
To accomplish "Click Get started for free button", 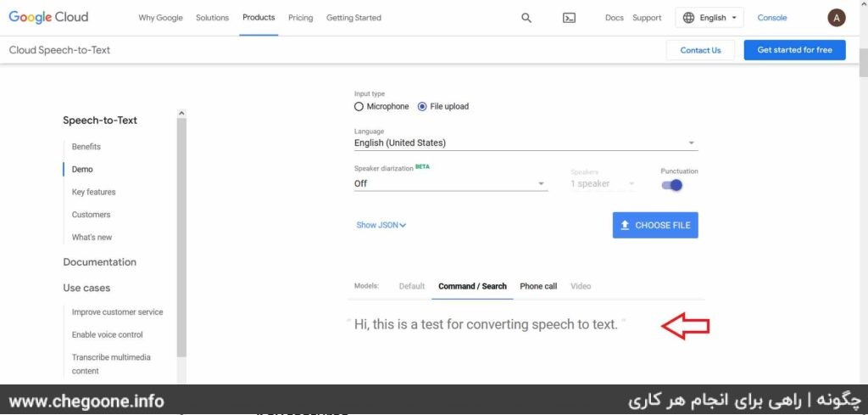I will tap(794, 50).
